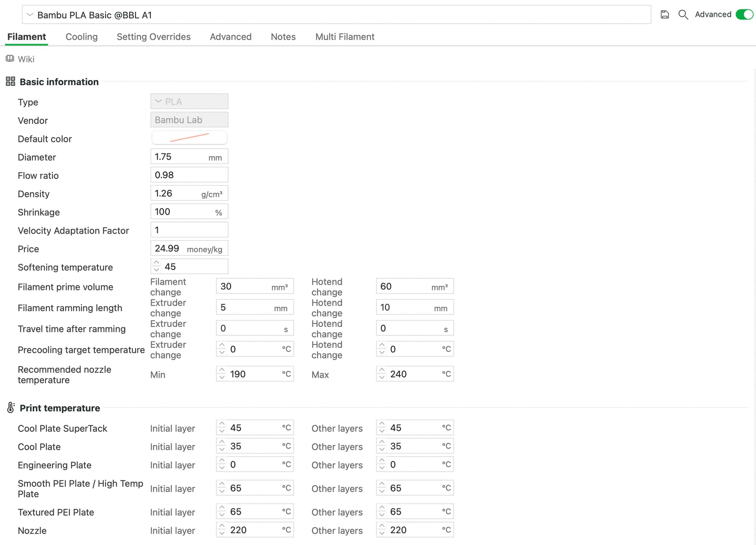
Task: Switch to the Filament tab
Action: coord(26,37)
